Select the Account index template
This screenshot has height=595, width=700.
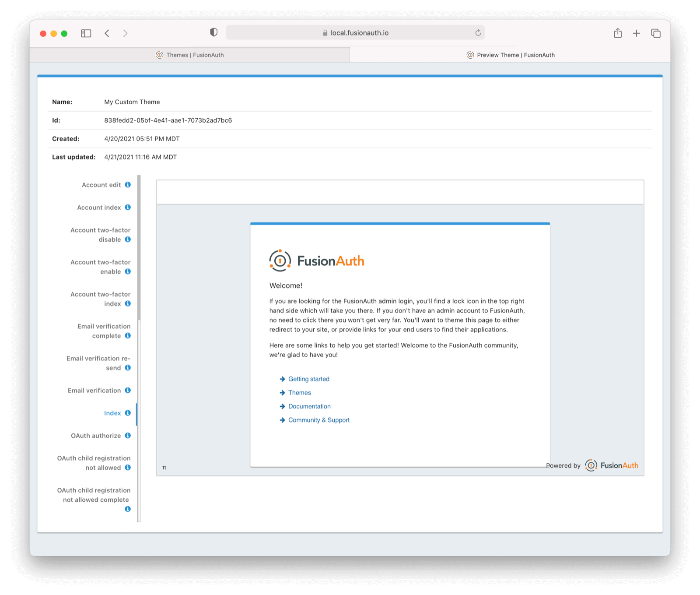click(99, 208)
